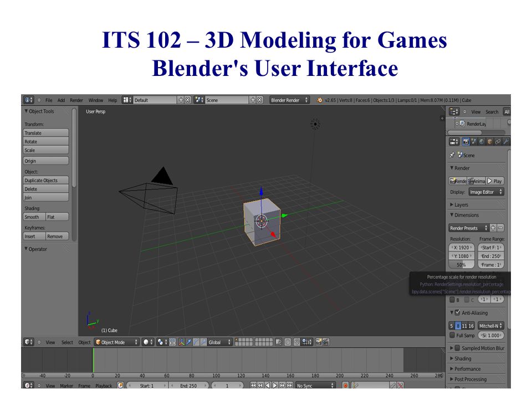Open the Object properties cube icon

(489, 141)
